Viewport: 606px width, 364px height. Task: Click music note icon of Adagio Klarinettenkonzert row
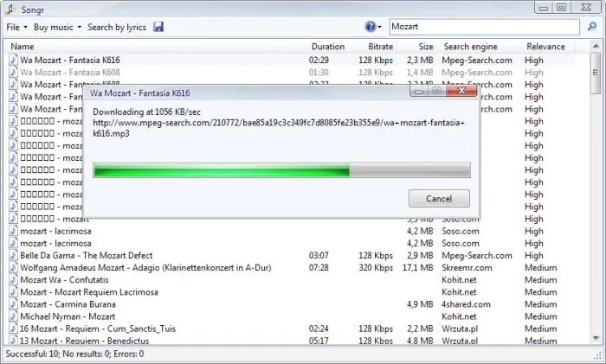[14, 268]
